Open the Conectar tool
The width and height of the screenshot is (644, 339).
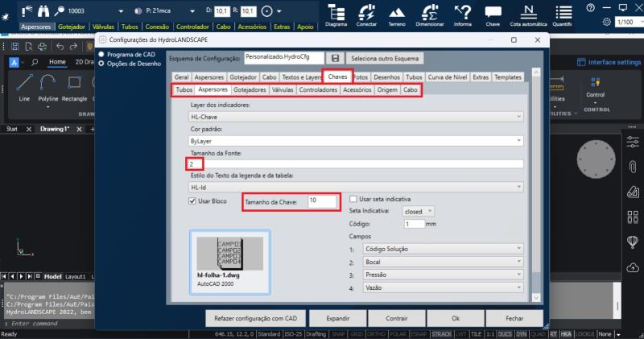pyautogui.click(x=366, y=14)
